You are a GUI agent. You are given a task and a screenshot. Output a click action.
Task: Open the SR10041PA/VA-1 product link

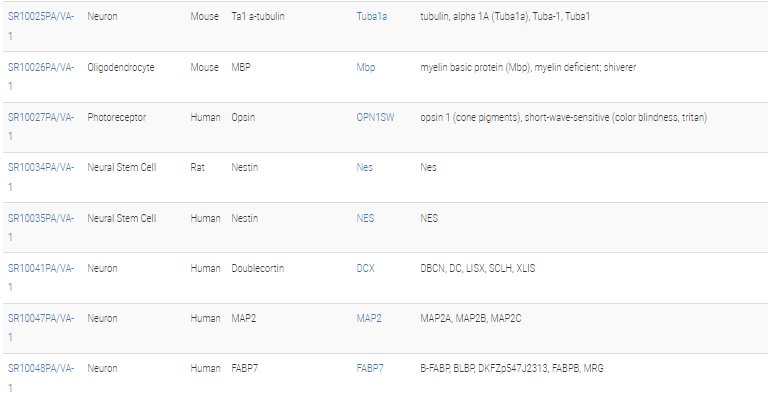coord(41,278)
